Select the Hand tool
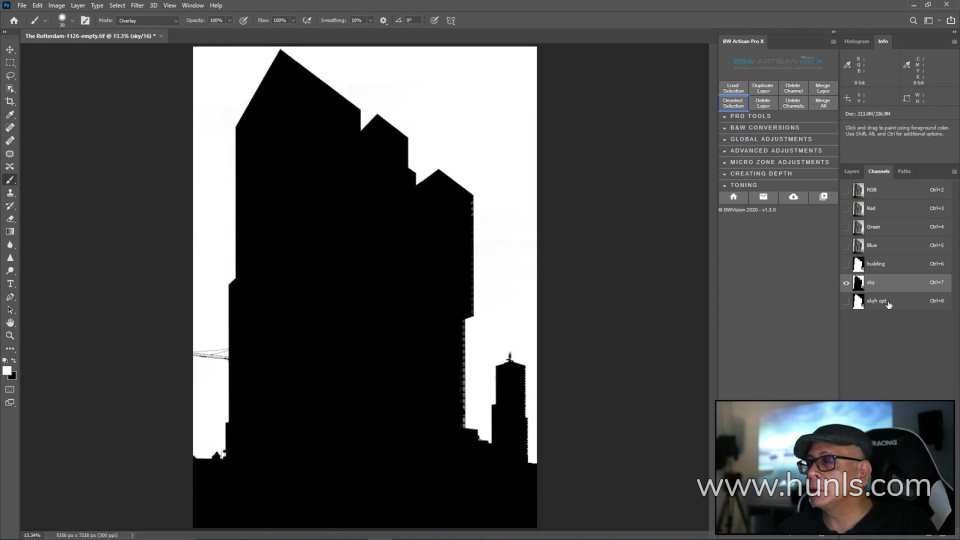Viewport: 960px width, 540px height. [x=10, y=323]
